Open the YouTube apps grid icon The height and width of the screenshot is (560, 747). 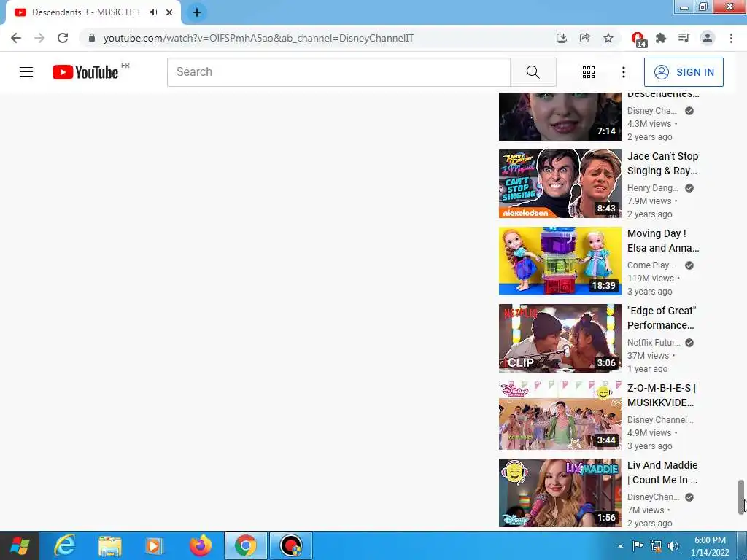[589, 72]
